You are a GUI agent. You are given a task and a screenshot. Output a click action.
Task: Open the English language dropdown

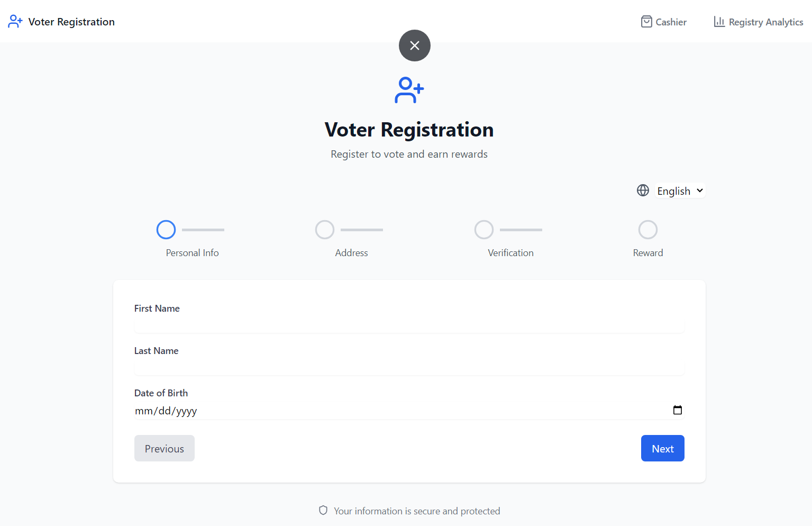click(679, 190)
